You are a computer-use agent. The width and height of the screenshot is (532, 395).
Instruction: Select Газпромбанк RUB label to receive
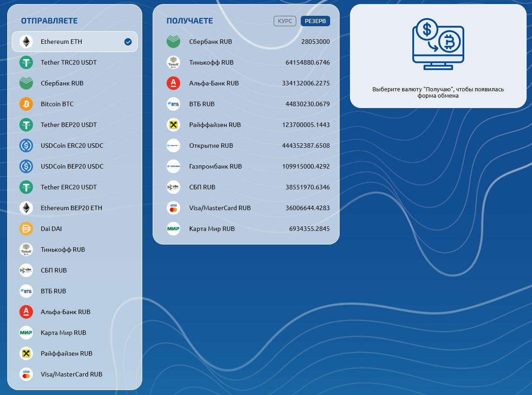point(215,166)
